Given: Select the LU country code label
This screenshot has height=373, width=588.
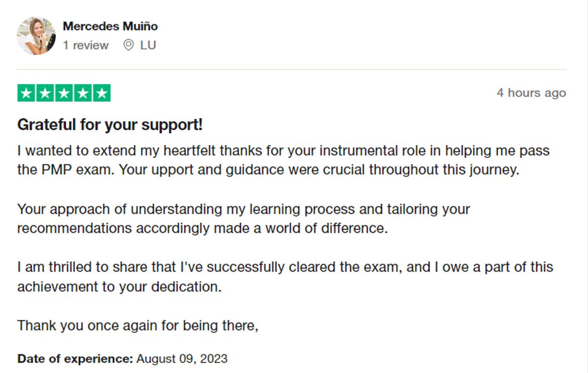Looking at the screenshot, I should point(148,46).
